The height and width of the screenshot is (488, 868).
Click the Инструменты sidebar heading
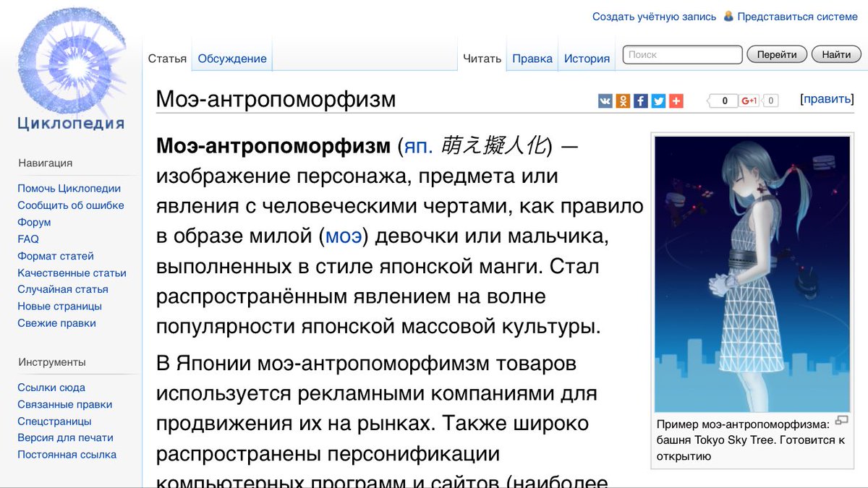tap(52, 362)
